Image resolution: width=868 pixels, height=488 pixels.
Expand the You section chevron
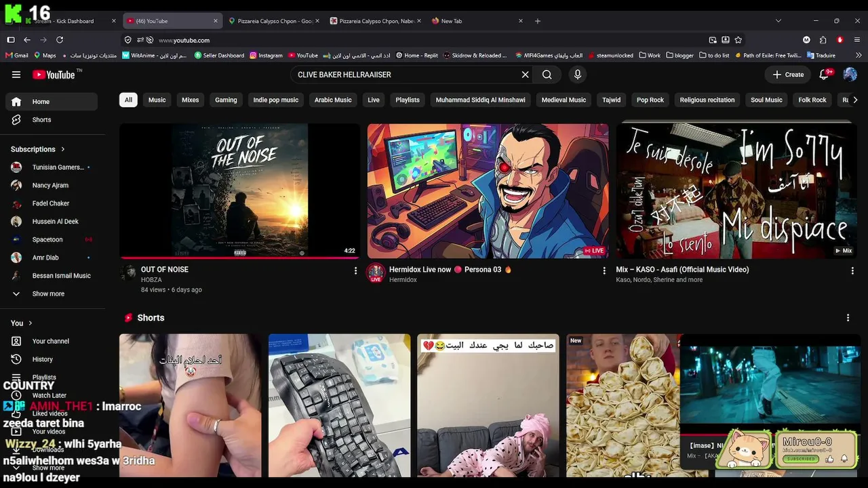pyautogui.click(x=31, y=323)
